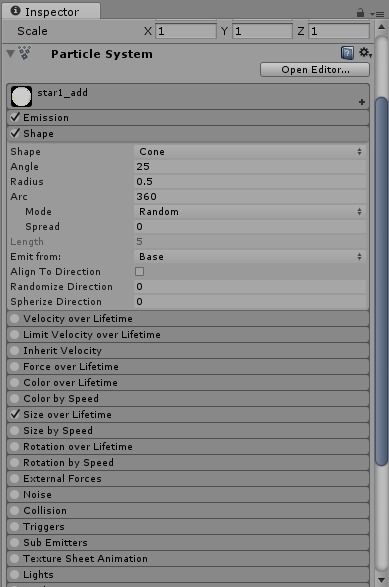Viewport: 389px width, 587px height.
Task: Expand the Size over Lifetime header
Action: 188,414
